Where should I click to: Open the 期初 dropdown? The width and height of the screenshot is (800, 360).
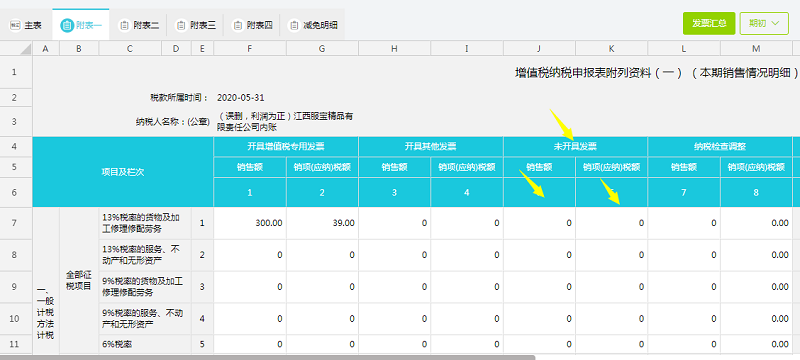tap(764, 23)
